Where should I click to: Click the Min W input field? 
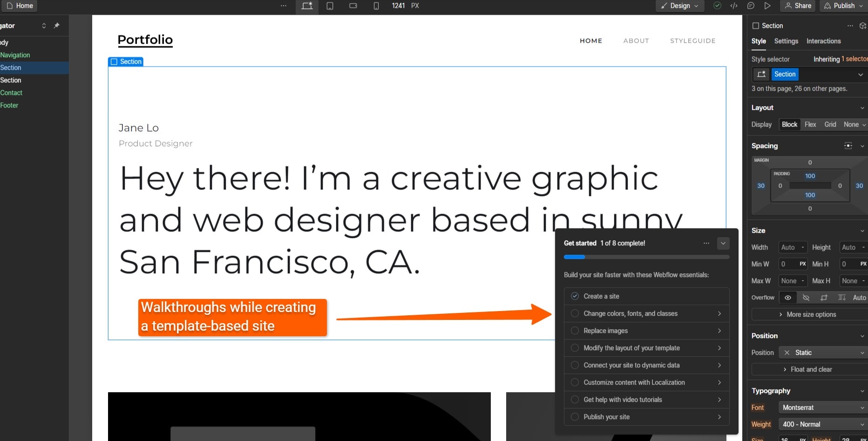click(x=793, y=264)
